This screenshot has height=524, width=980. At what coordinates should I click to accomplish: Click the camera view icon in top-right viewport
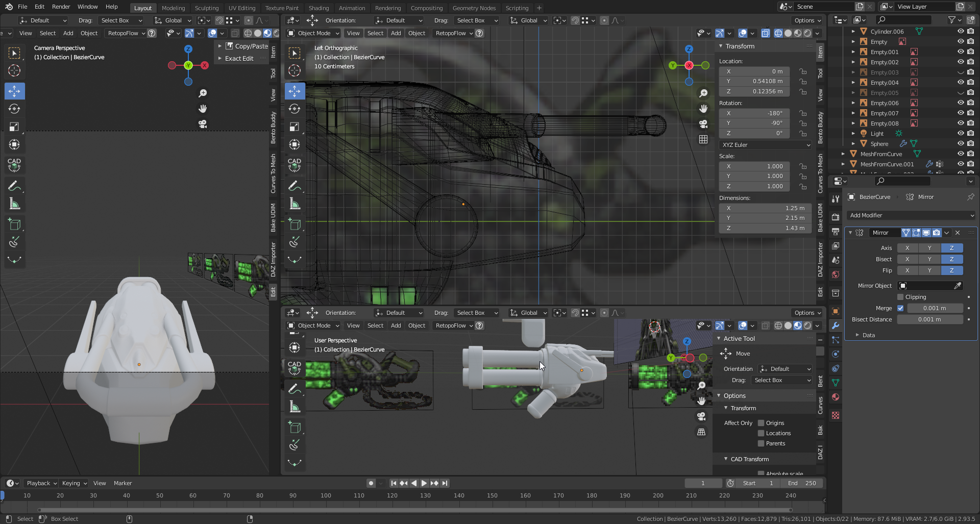703,124
